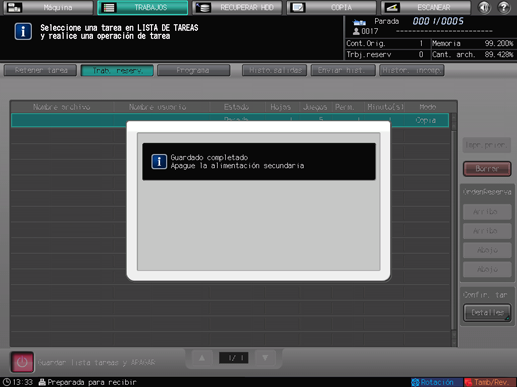Image resolution: width=517 pixels, height=387 pixels.
Task: Click the info icon in dialog
Action: point(159,162)
